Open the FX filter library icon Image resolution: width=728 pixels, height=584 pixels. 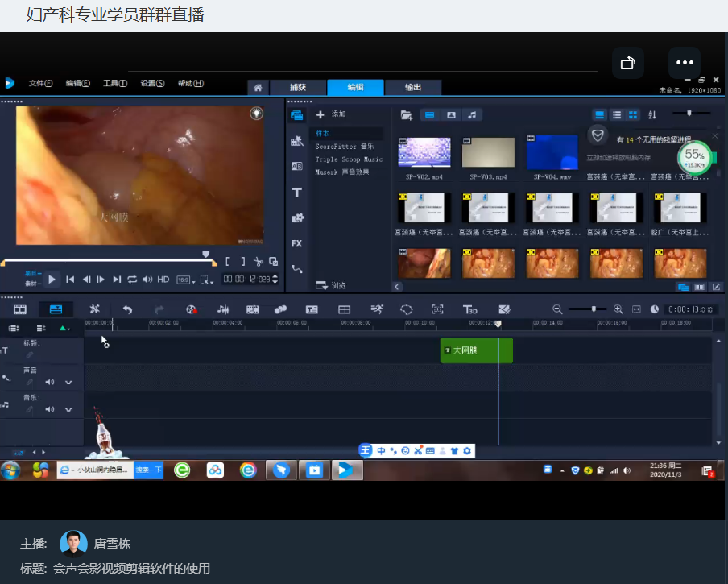pyautogui.click(x=296, y=243)
